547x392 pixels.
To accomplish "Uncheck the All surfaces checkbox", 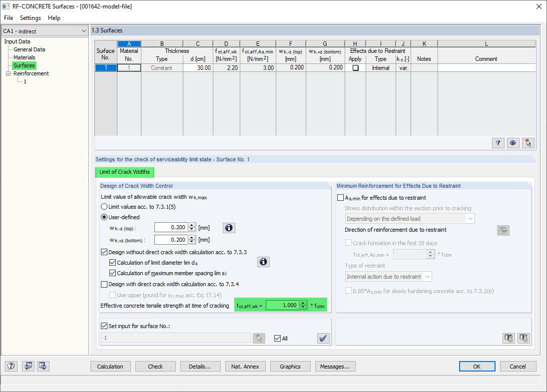I will pos(277,338).
